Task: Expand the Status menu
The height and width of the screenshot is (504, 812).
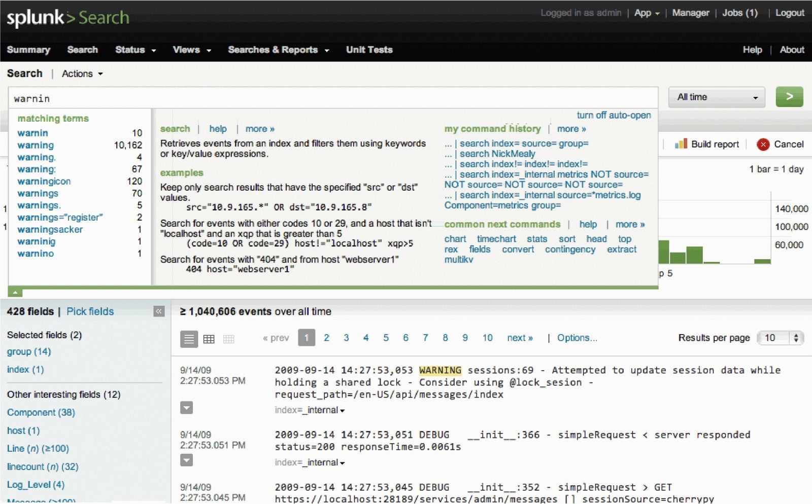Action: coord(136,50)
